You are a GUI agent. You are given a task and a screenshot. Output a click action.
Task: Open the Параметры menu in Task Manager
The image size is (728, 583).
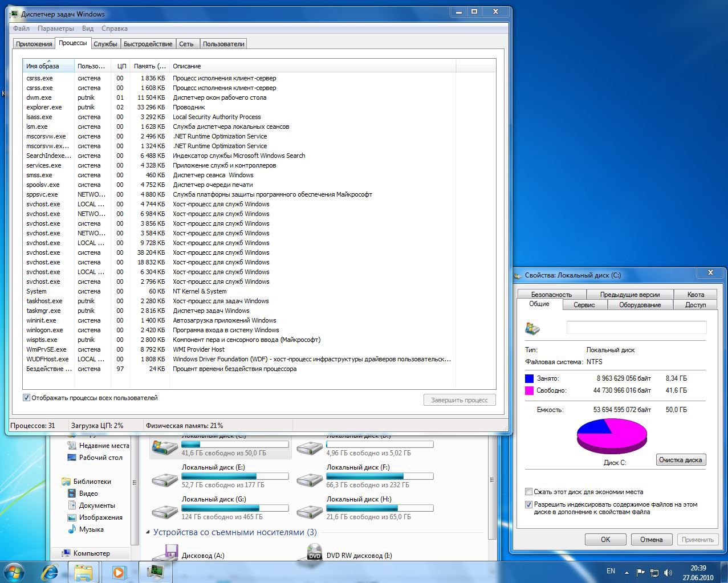[55, 28]
